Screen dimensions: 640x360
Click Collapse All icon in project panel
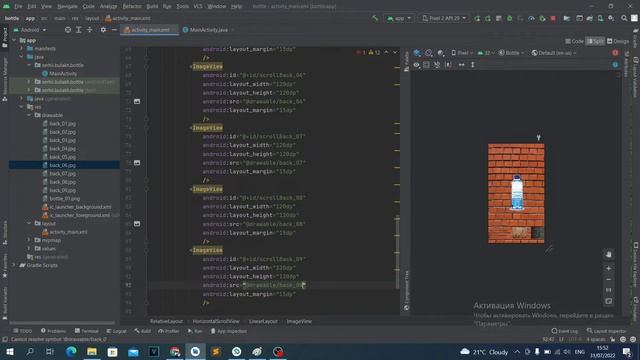point(90,30)
